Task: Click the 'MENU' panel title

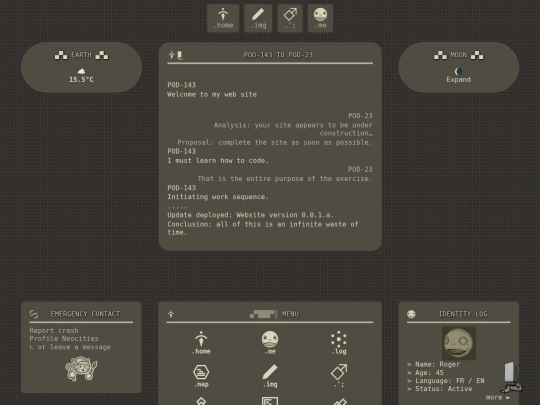Action: click(x=290, y=314)
